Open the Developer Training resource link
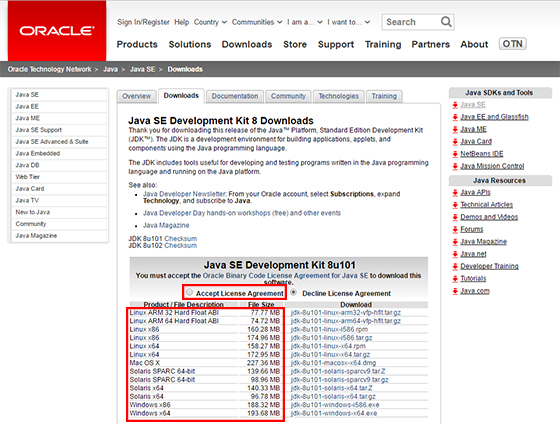 pyautogui.click(x=489, y=266)
